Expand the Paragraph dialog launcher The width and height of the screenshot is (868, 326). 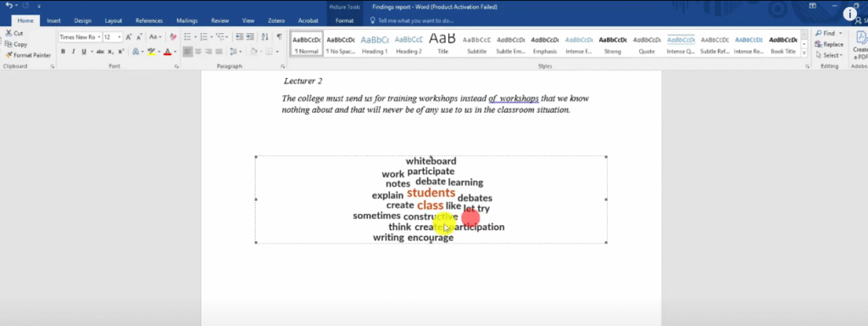[x=283, y=66]
